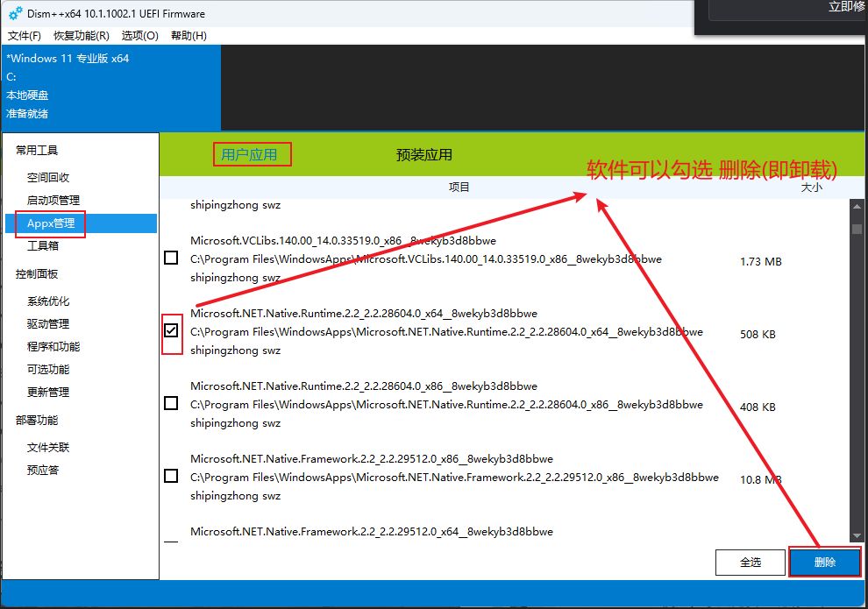Click the 大小 column header
Image resolution: width=868 pixels, height=609 pixels.
point(811,188)
